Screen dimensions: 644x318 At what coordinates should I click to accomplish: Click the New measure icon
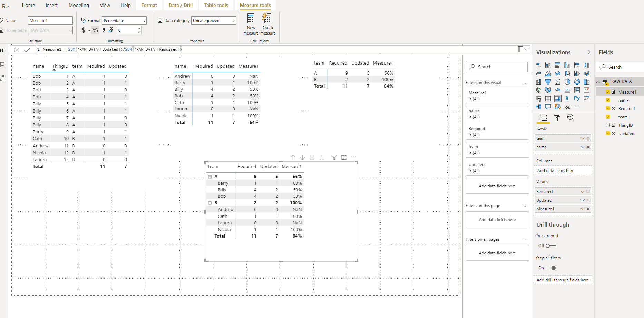click(x=251, y=18)
